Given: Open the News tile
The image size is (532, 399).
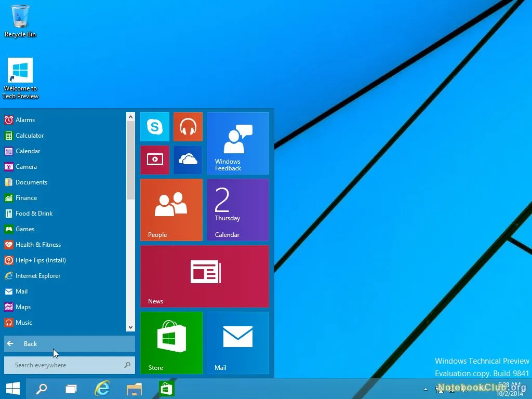Looking at the screenshot, I should click(x=205, y=276).
